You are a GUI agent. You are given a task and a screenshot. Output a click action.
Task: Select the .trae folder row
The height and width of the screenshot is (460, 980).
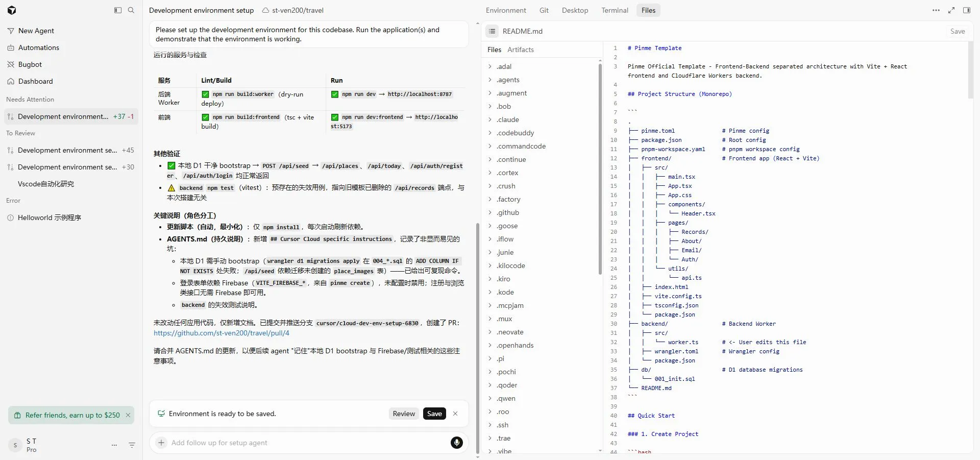coord(542,438)
